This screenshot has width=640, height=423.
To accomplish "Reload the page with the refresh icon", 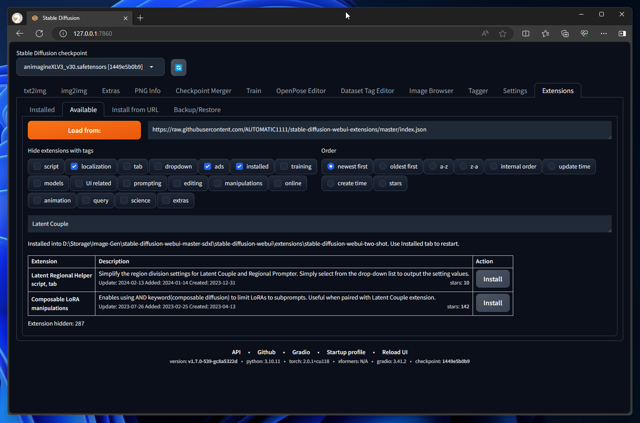I will [39, 33].
